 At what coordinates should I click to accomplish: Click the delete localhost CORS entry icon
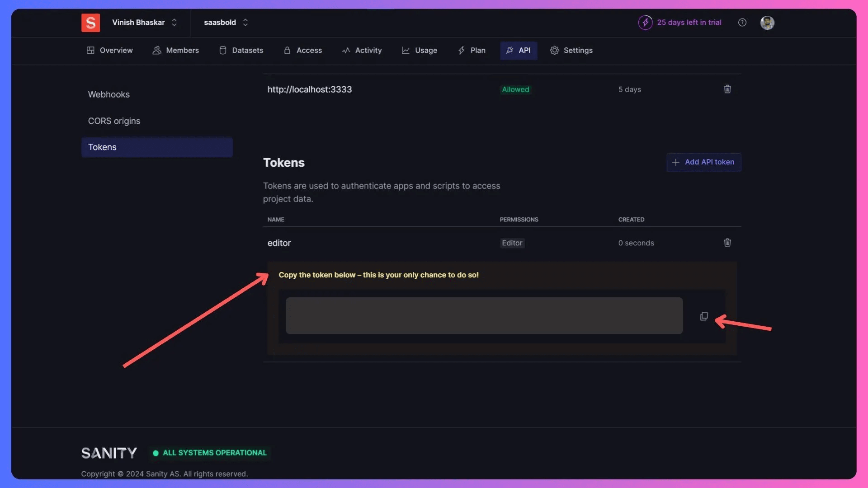pos(727,89)
